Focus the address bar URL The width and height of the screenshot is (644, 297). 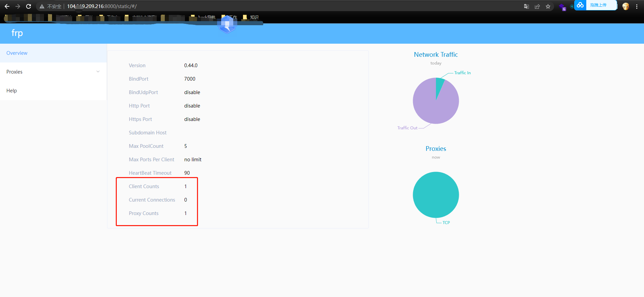coord(102,6)
